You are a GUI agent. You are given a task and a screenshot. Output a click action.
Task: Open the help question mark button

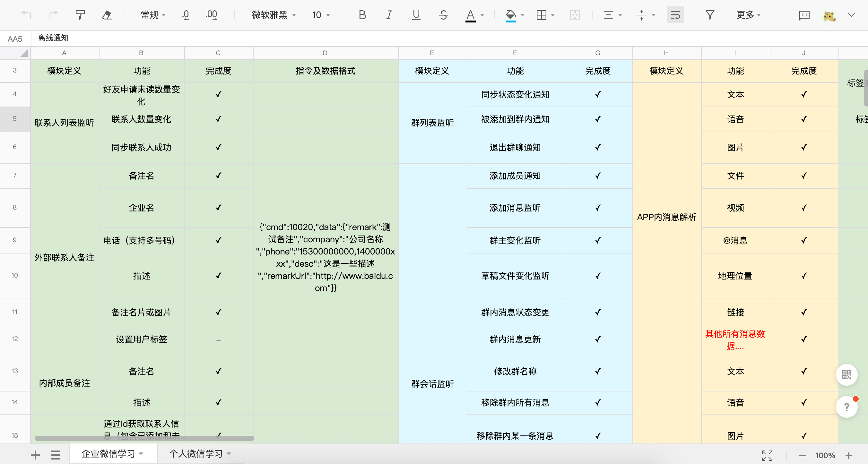click(846, 407)
